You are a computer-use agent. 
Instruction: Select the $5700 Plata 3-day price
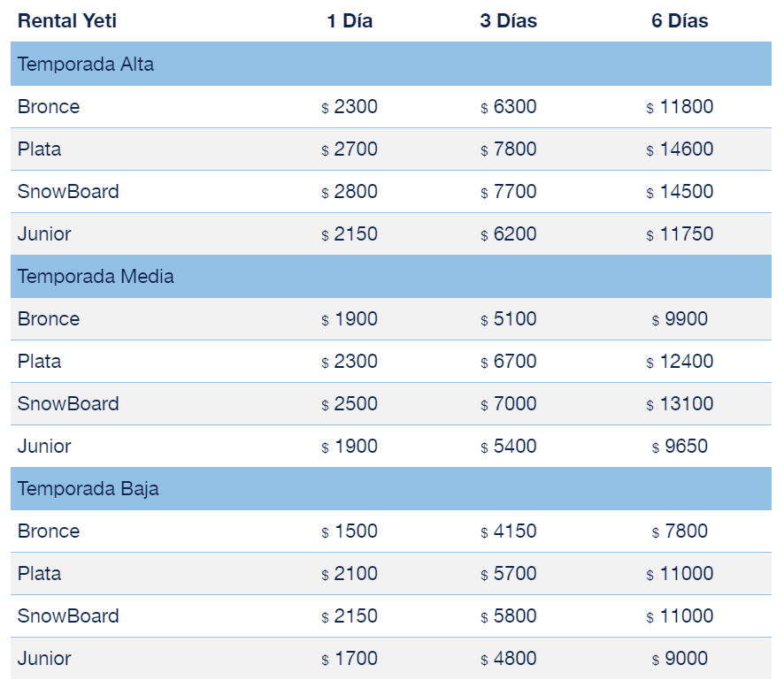click(509, 574)
